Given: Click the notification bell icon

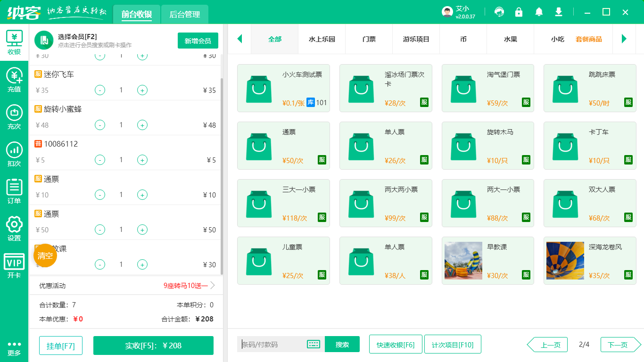Looking at the screenshot, I should coord(539,12).
